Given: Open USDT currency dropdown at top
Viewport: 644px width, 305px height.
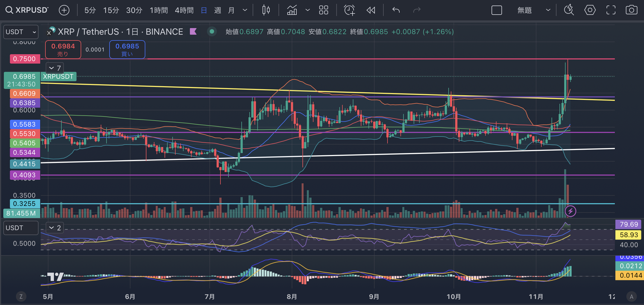Looking at the screenshot, I should [x=21, y=32].
